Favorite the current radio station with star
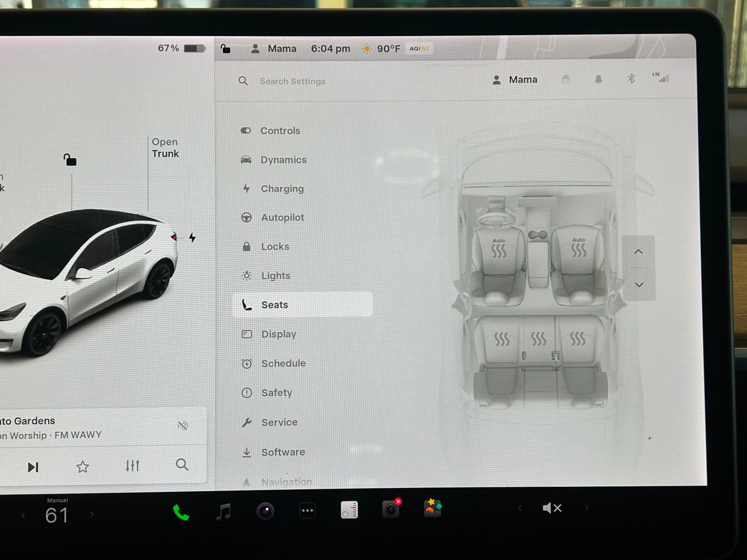Viewport: 747px width, 560px height. click(x=83, y=466)
